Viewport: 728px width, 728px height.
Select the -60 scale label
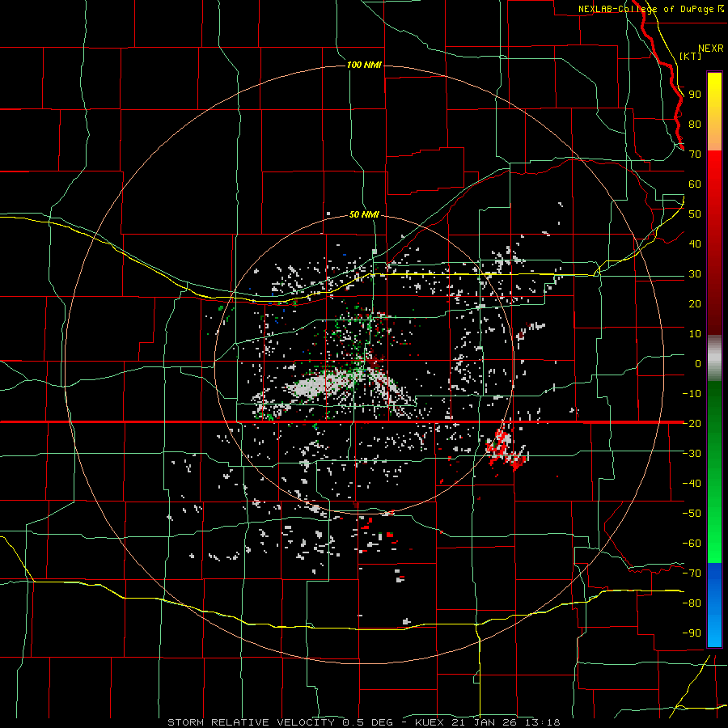[692, 544]
